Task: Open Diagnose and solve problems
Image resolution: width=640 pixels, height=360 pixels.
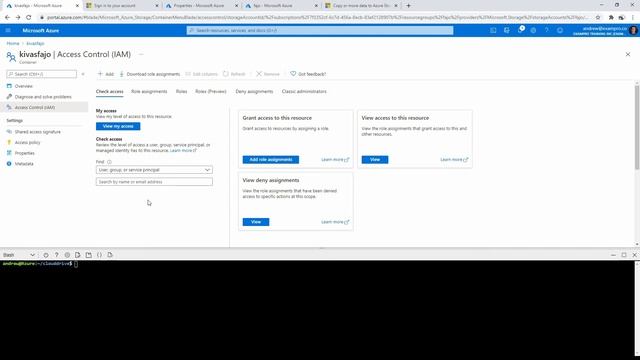Action: pos(44,97)
